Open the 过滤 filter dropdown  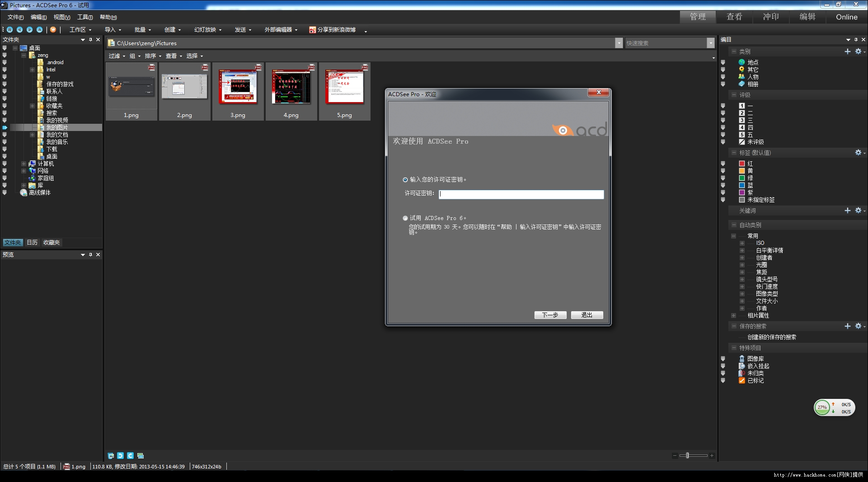tap(117, 56)
